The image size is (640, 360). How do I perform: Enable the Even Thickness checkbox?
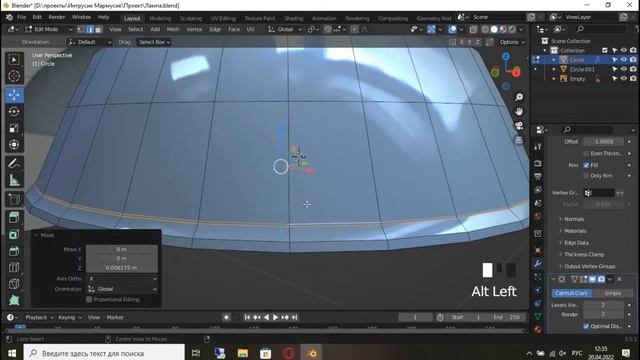pos(586,153)
